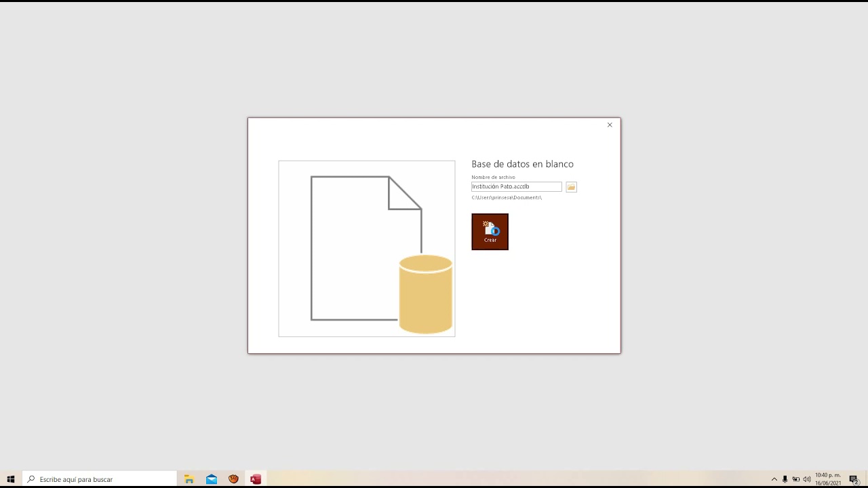Screen dimensions: 868x488
Task: Open folder browser next to file name
Action: point(571,187)
